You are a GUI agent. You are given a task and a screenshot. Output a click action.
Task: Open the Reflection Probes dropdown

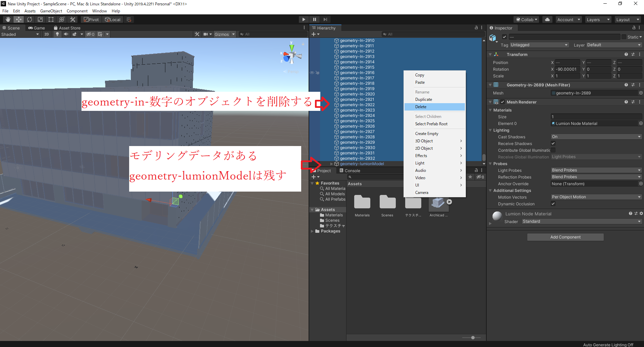[596, 177]
